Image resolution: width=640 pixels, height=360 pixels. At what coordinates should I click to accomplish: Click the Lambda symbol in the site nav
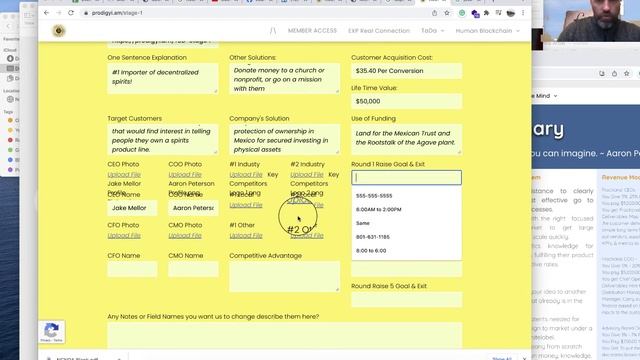coord(273,31)
